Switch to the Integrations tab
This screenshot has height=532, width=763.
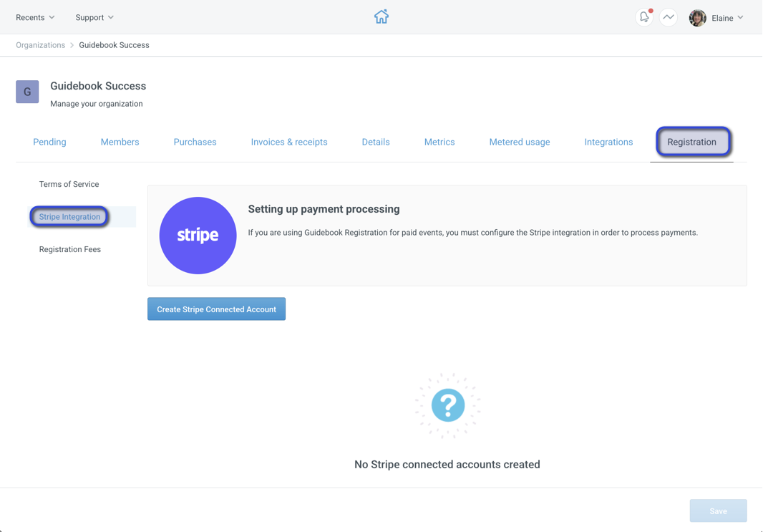(x=608, y=142)
